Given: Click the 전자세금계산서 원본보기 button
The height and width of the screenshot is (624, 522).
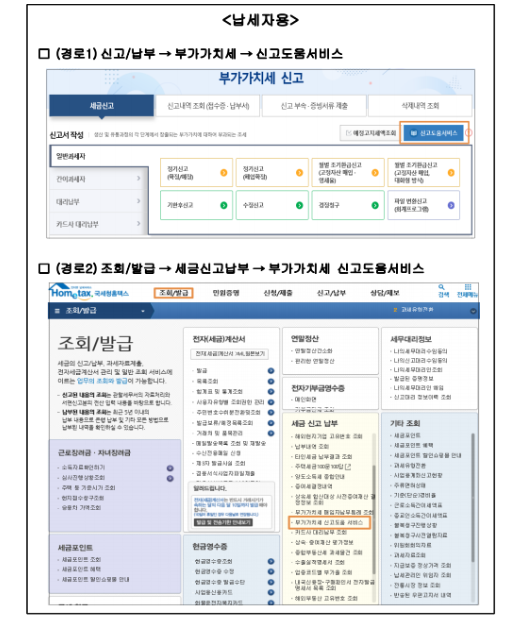Looking at the screenshot, I should tap(230, 354).
